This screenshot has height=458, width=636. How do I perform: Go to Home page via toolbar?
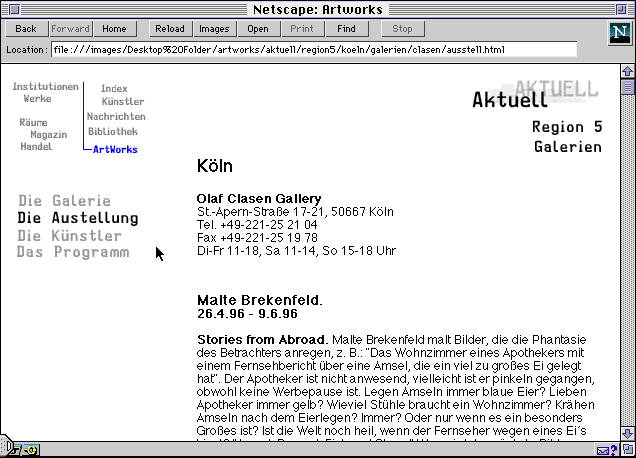[x=114, y=29]
